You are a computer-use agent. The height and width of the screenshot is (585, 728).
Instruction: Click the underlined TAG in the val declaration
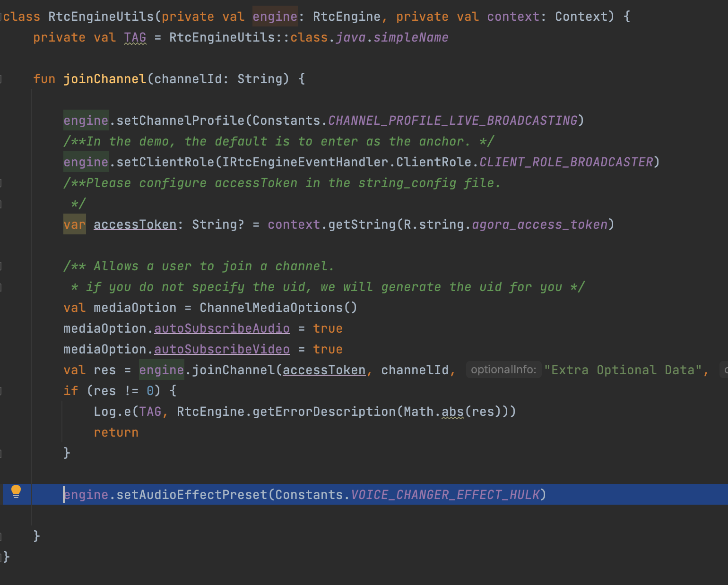click(x=135, y=37)
